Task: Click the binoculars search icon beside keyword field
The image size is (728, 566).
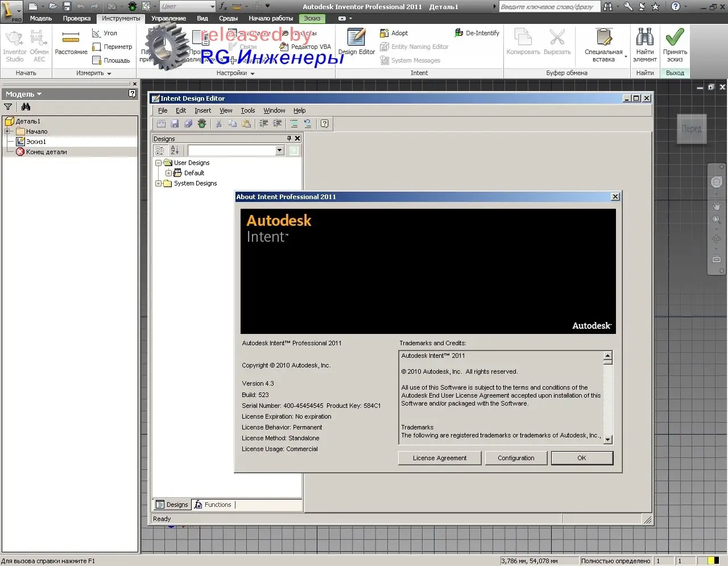Action: 609,6
